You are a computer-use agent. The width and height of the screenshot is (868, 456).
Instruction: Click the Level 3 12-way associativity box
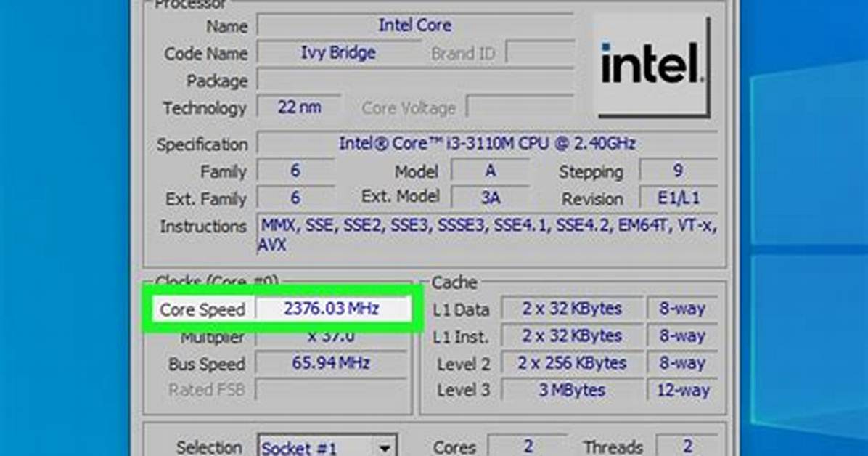682,390
